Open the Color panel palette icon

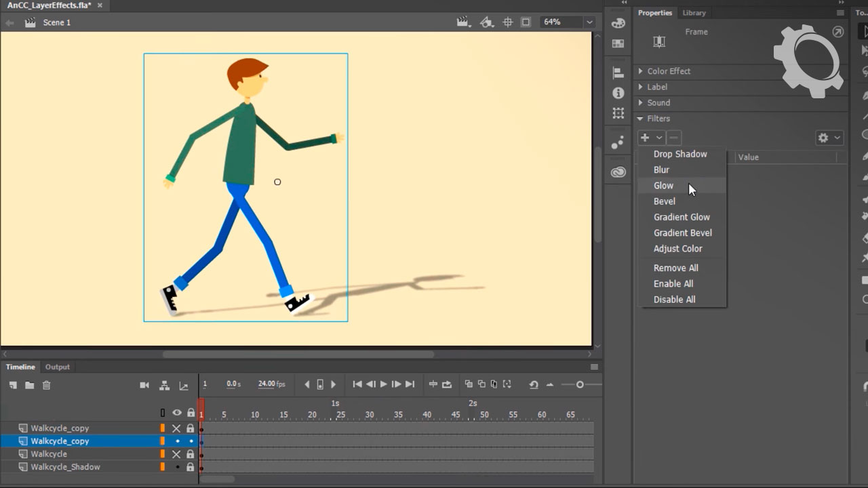618,22
